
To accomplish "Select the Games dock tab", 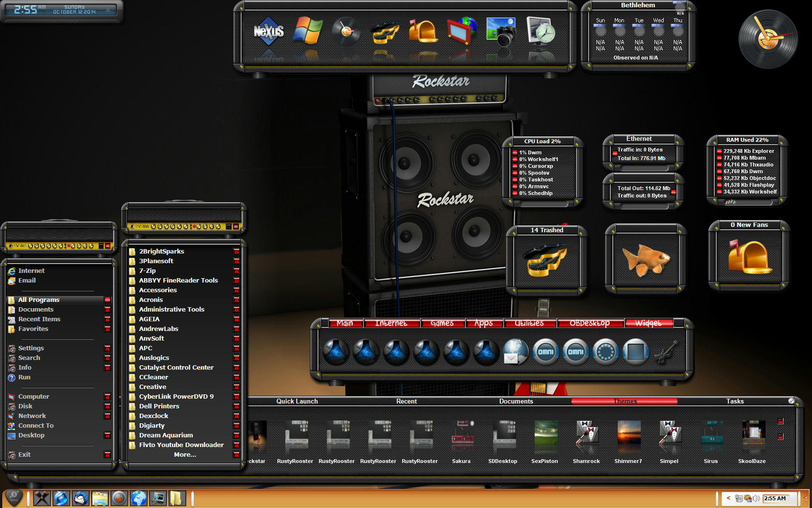I will 442,323.
